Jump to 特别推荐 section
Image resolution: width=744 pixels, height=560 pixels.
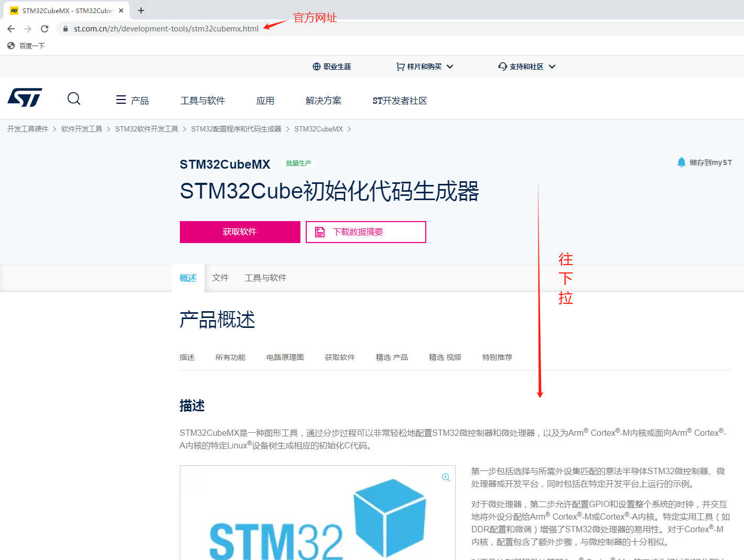498,357
